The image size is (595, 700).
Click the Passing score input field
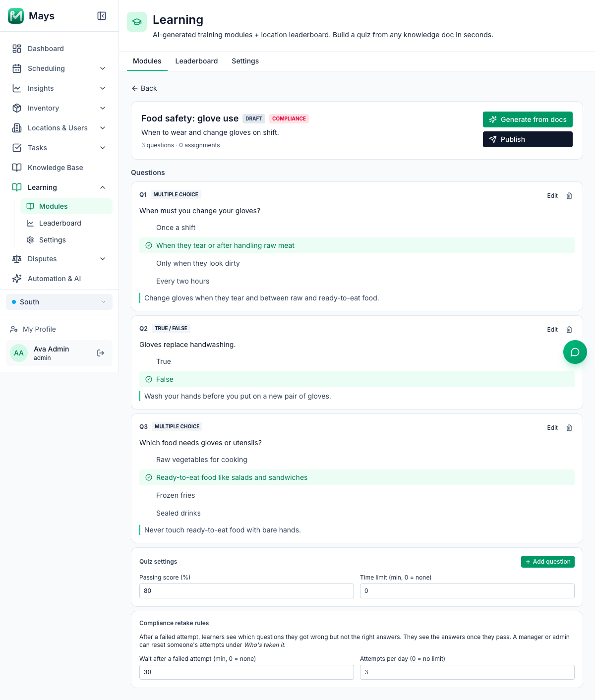pyautogui.click(x=246, y=591)
